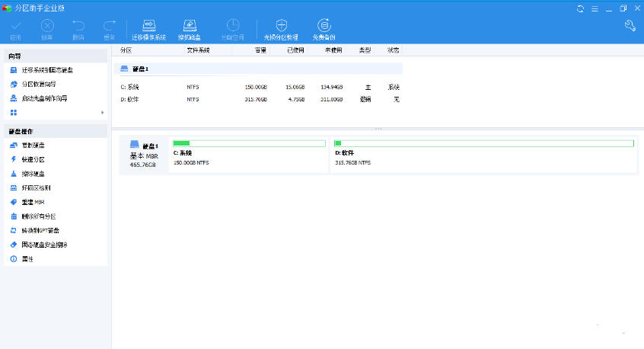Undo last operation with 撤销 arrow
Screen dimensions: 644x349
pyautogui.click(x=78, y=30)
